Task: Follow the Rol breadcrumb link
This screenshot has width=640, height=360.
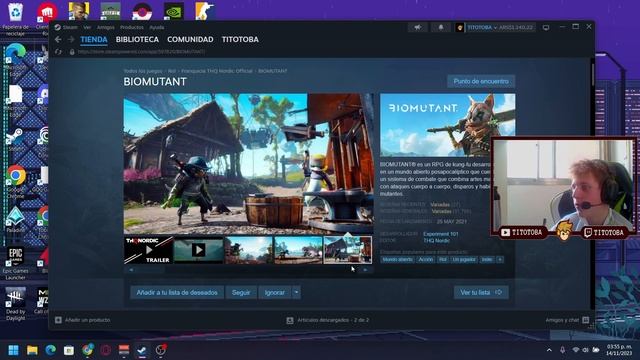Action: [172, 71]
